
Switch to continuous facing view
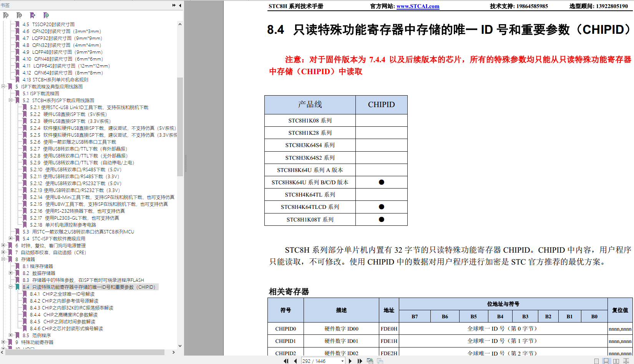[x=626, y=361]
